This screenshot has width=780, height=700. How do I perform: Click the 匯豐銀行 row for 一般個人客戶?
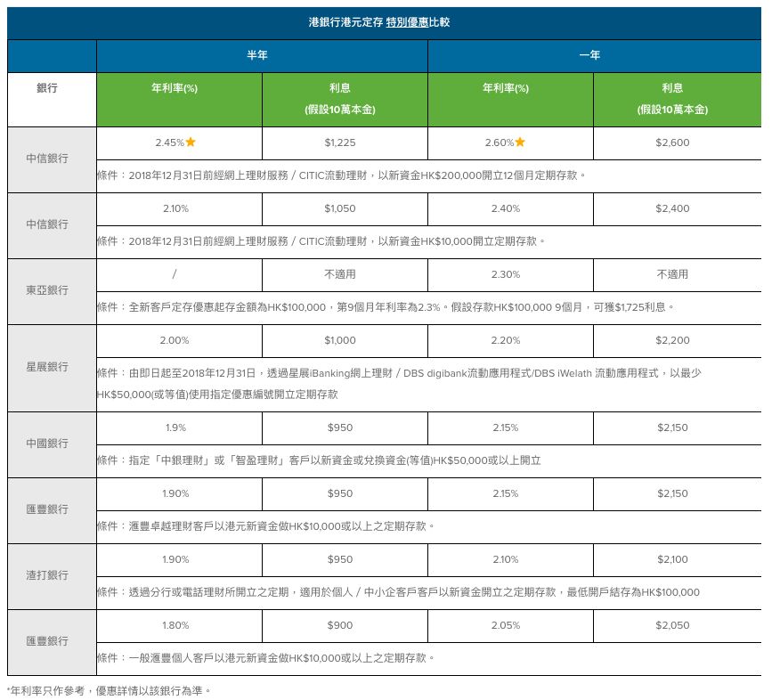(52, 643)
